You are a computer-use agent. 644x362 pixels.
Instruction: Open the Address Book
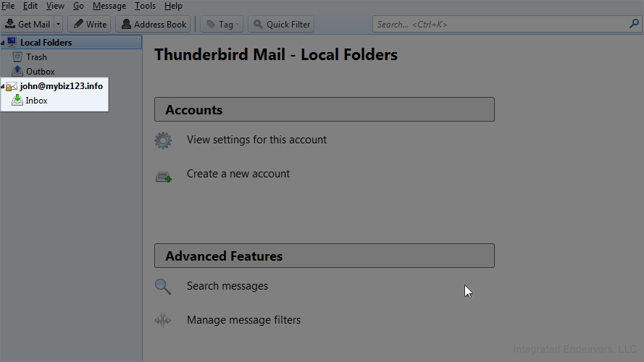[153, 24]
